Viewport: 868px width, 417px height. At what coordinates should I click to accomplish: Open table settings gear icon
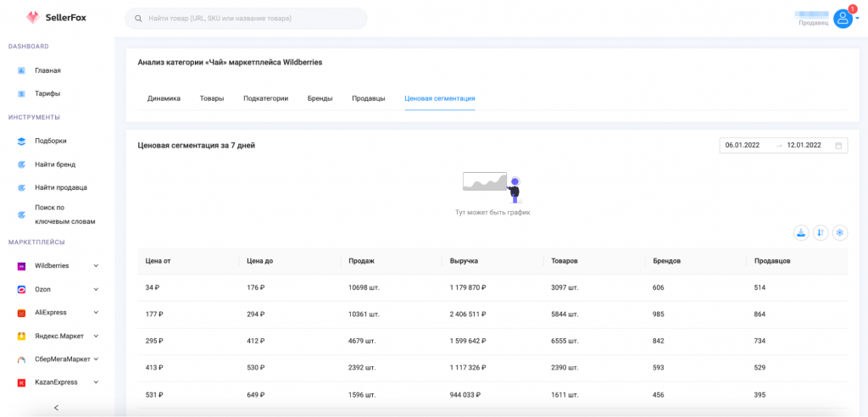[840, 233]
